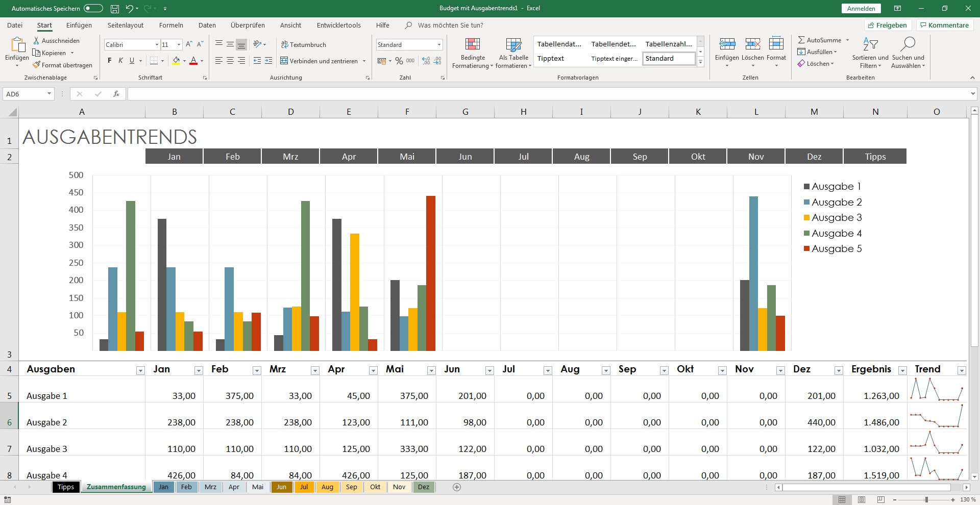Viewport: 980px width, 505px height.
Task: Open the Calibri font dropdown
Action: (157, 44)
